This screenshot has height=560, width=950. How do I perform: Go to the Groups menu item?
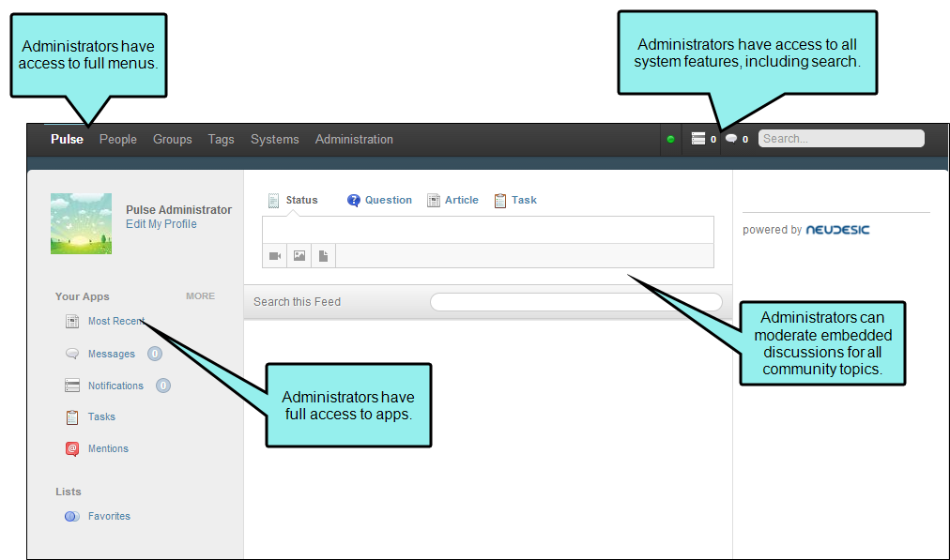tap(173, 139)
